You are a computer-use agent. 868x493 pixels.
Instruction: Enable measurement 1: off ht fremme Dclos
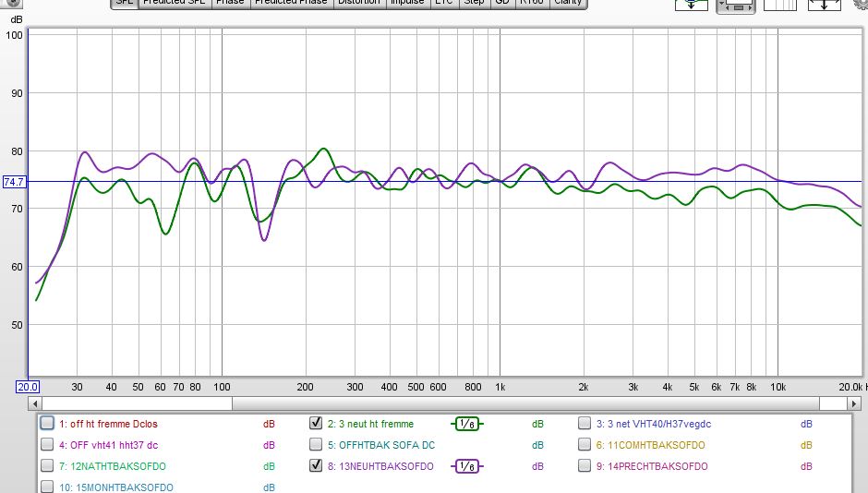click(x=47, y=423)
